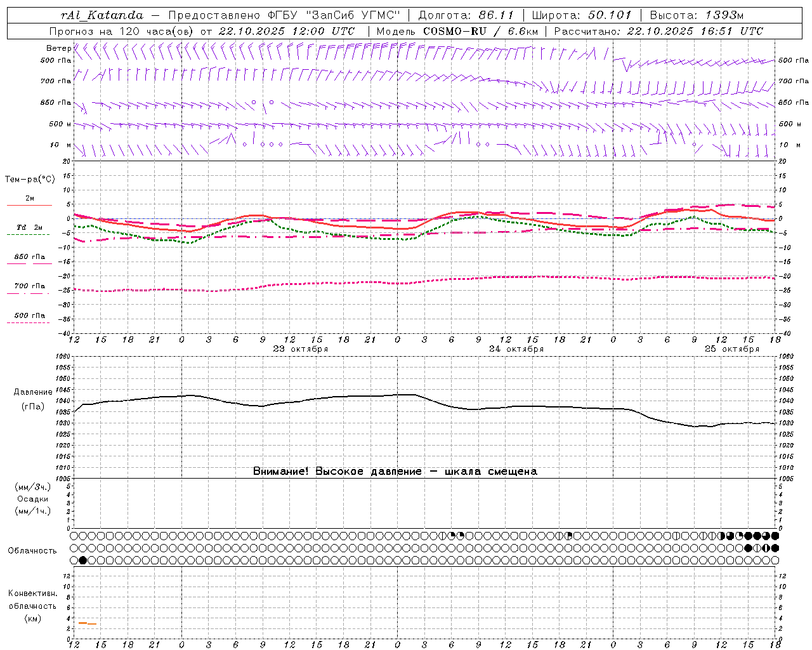812x650 pixels.
Task: Select the Высота: 1393м text
Action: coord(697,15)
